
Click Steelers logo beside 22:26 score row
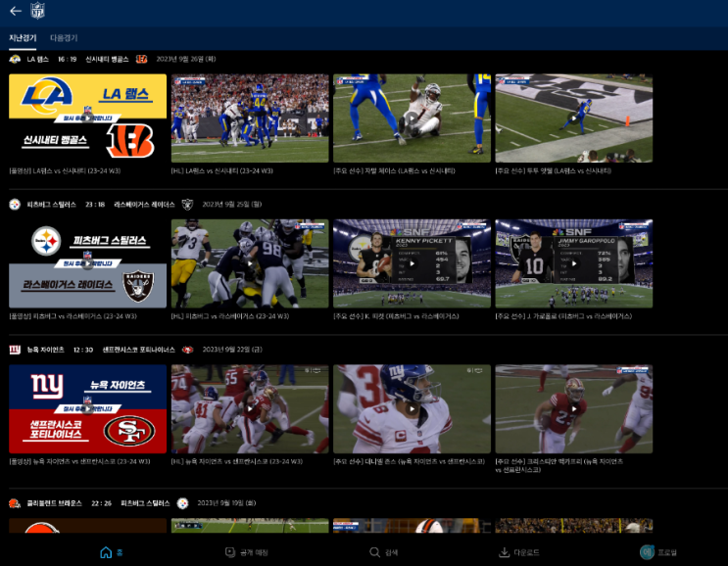click(x=182, y=503)
